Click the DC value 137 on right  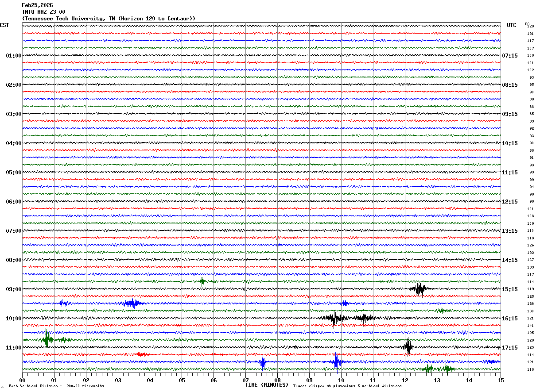530,260
